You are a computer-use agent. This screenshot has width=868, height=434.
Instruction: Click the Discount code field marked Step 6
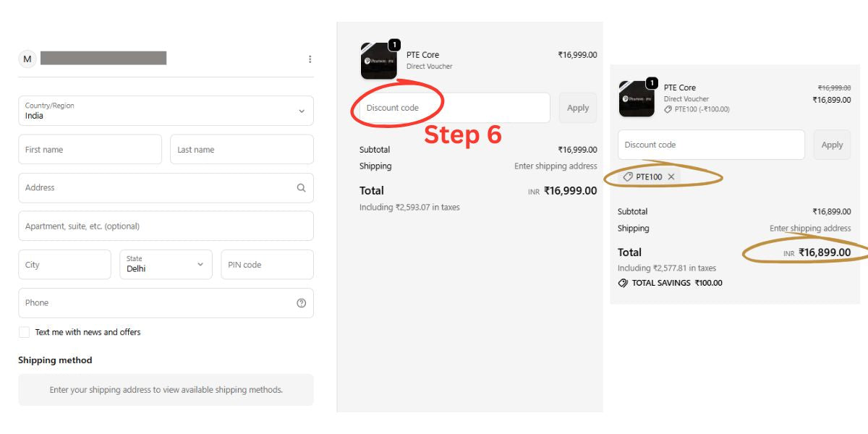[x=455, y=108]
